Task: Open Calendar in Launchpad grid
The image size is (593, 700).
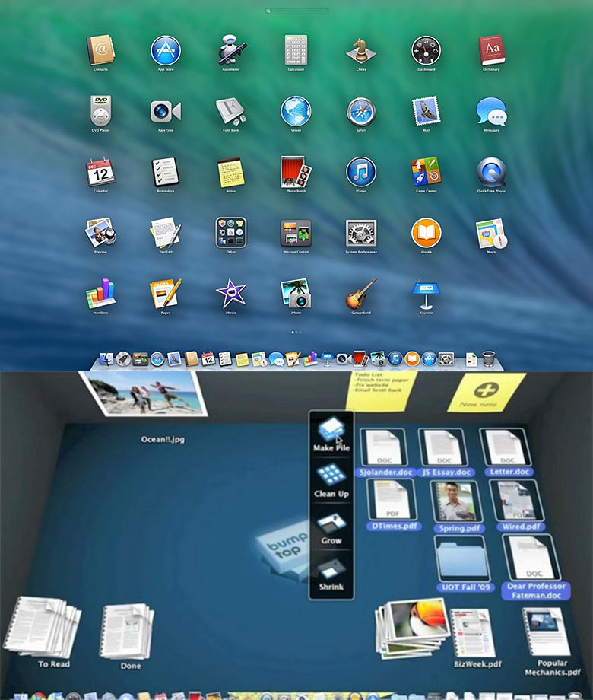Action: pyautogui.click(x=101, y=172)
